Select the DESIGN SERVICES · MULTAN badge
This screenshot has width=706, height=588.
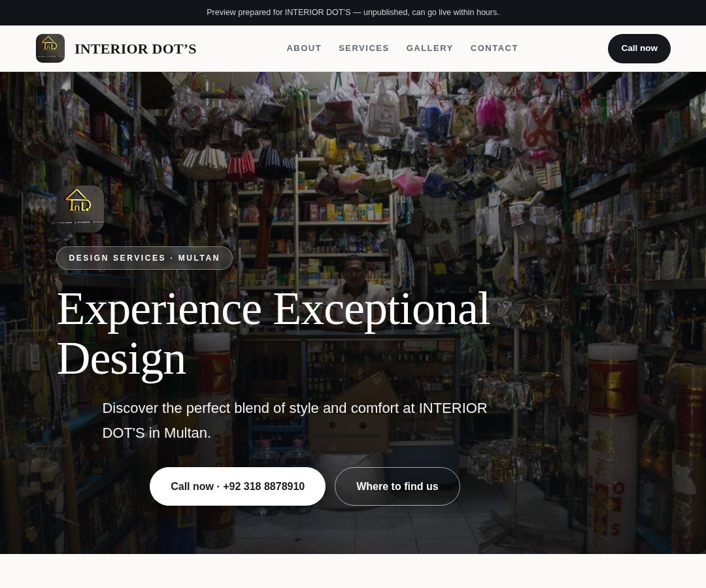pyautogui.click(x=144, y=258)
